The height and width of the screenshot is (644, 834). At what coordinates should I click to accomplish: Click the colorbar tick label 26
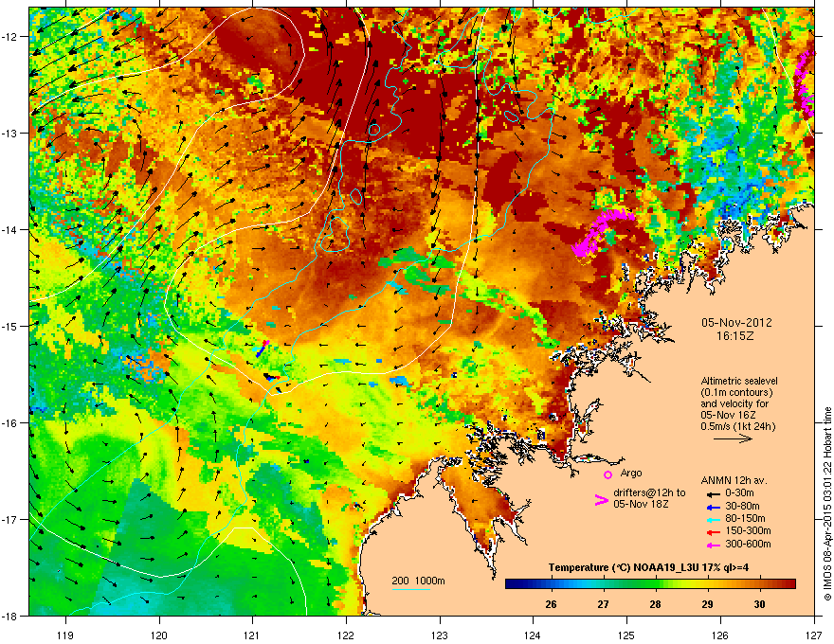pyautogui.click(x=551, y=604)
